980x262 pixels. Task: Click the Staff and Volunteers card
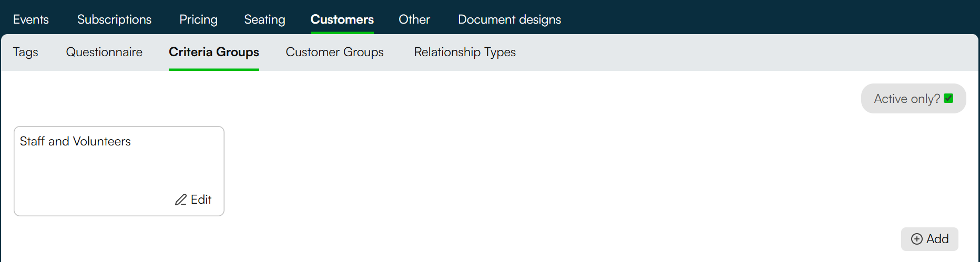(x=119, y=171)
